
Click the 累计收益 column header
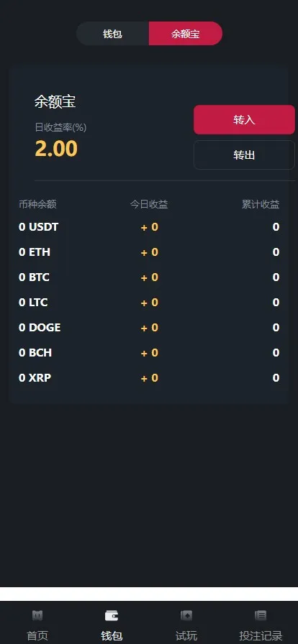click(261, 204)
